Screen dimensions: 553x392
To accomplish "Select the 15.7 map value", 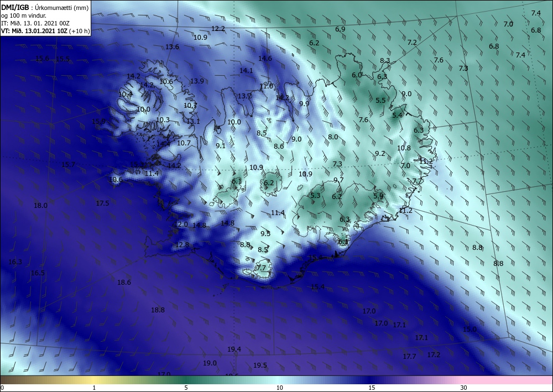I will [x=68, y=164].
